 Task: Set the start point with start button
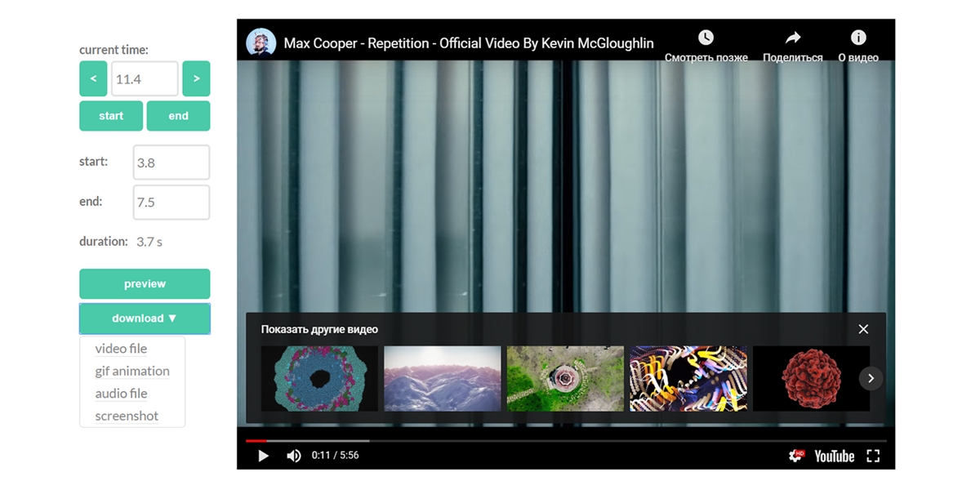pos(111,116)
